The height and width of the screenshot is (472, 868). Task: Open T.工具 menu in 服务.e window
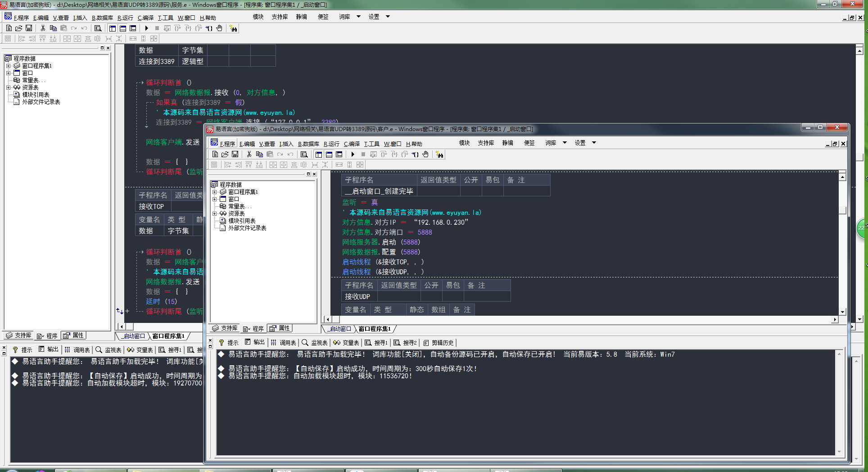[165, 18]
